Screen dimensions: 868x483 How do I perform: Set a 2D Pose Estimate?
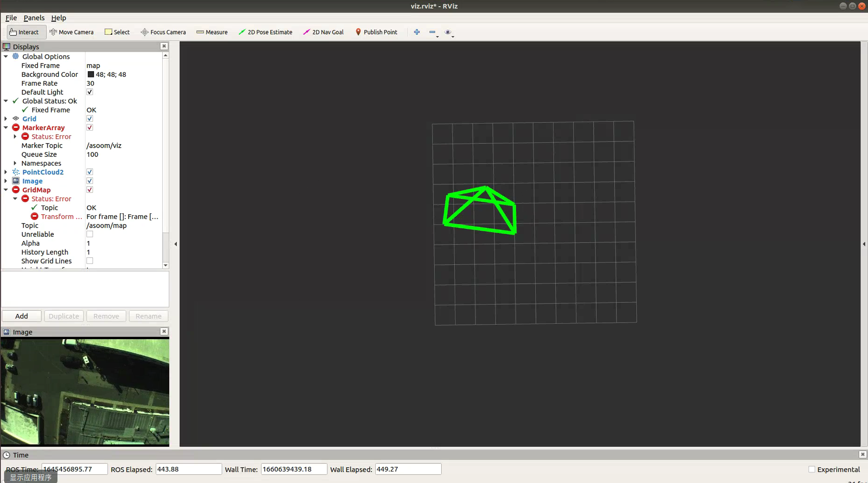click(266, 32)
